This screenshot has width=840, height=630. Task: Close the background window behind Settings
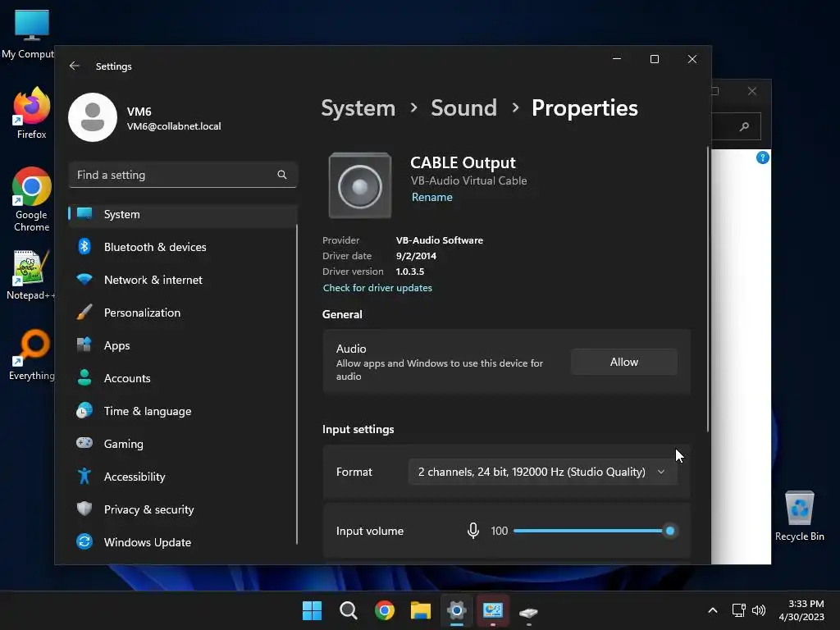point(751,91)
